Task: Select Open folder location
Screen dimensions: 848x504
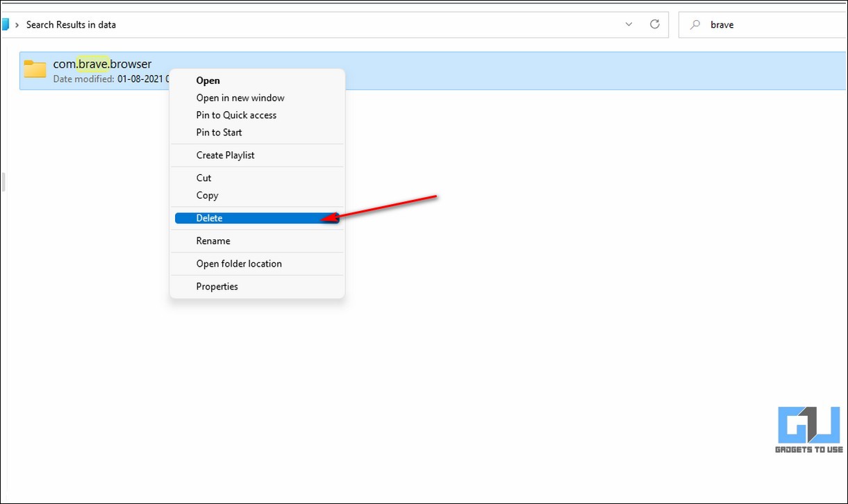Action: tap(257, 264)
